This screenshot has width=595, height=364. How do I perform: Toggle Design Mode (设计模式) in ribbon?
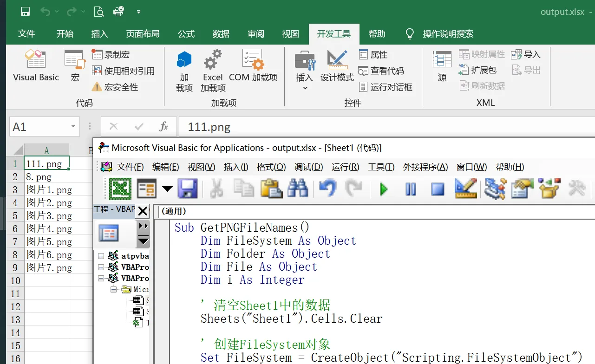point(337,65)
